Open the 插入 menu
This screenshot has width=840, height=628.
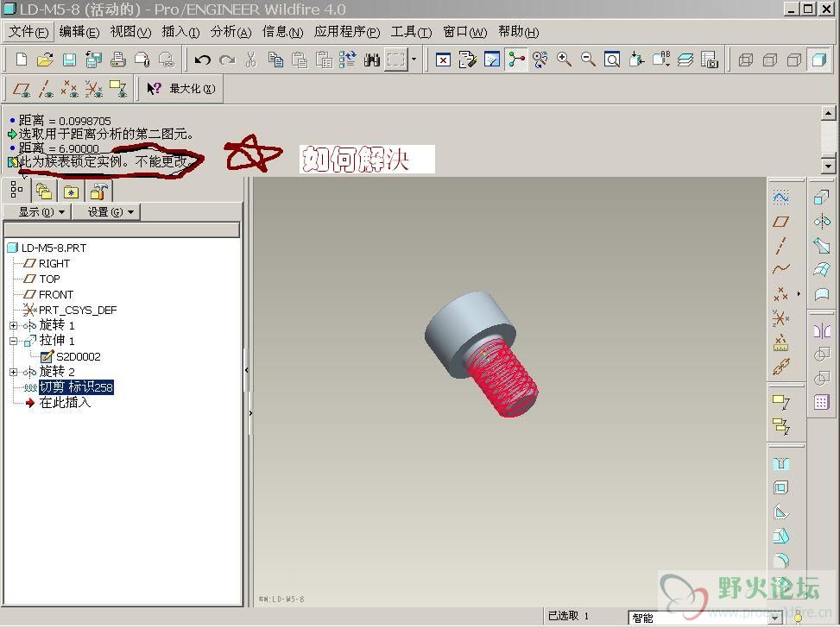pyautogui.click(x=180, y=32)
